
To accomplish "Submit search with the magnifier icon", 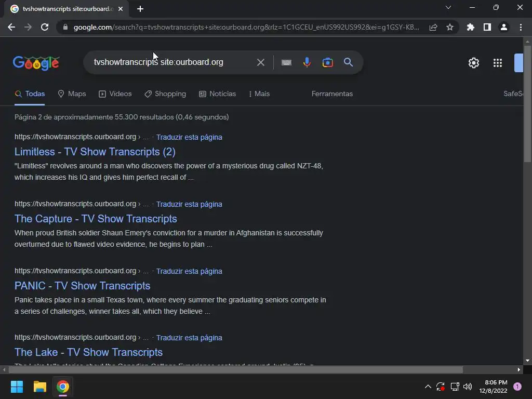I will [348, 62].
